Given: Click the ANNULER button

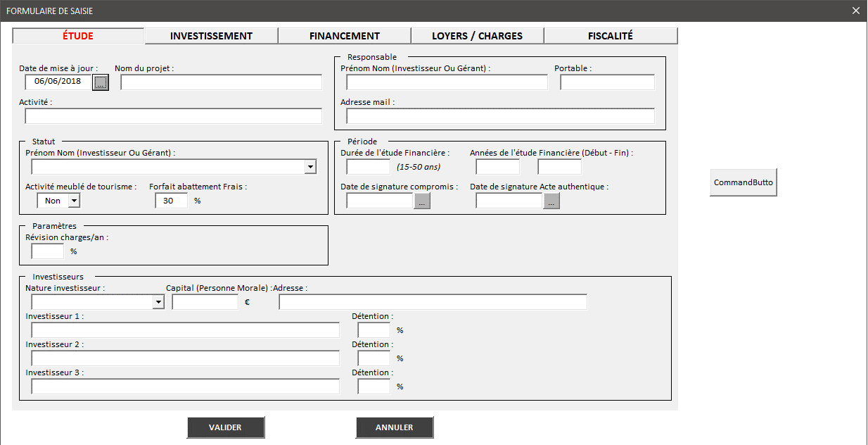Looking at the screenshot, I should (395, 427).
